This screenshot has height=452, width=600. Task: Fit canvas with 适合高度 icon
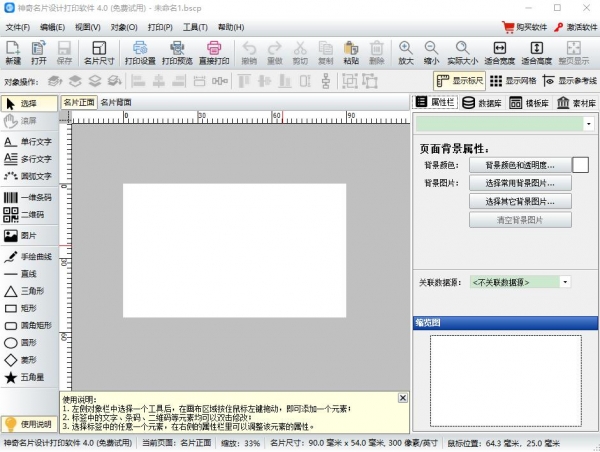point(536,52)
